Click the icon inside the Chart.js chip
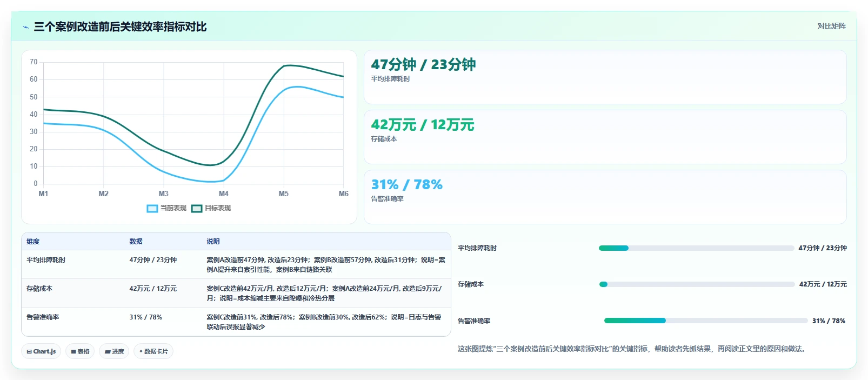The width and height of the screenshot is (868, 380). click(29, 351)
